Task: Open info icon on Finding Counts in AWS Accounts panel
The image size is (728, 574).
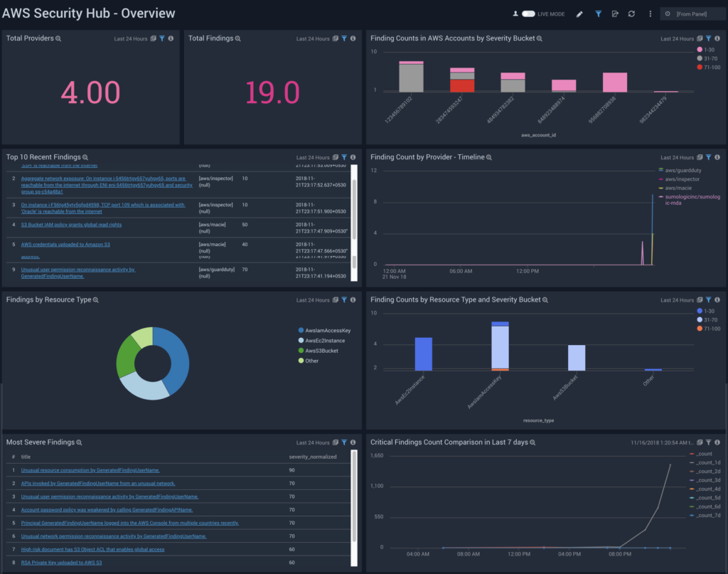Action: [717, 38]
